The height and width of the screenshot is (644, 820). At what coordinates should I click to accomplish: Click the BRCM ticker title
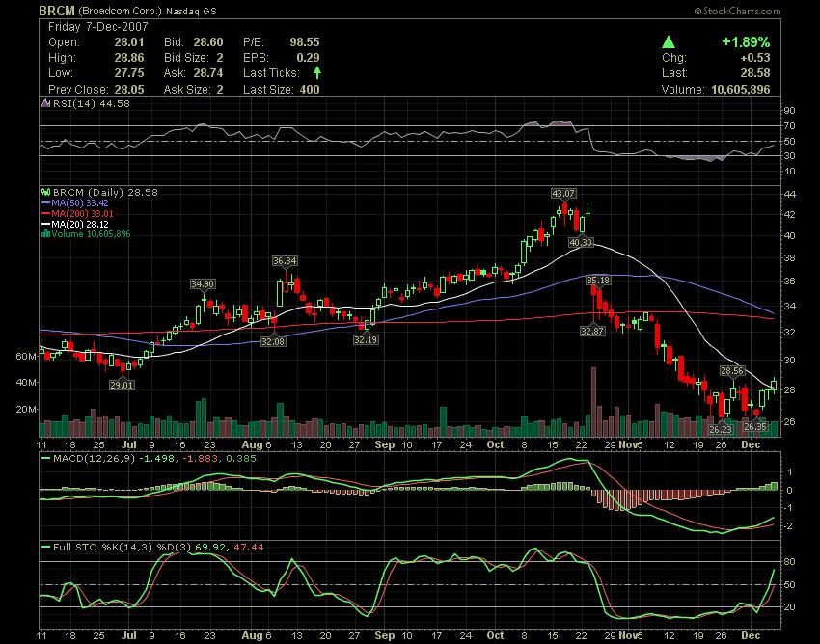pos(57,11)
